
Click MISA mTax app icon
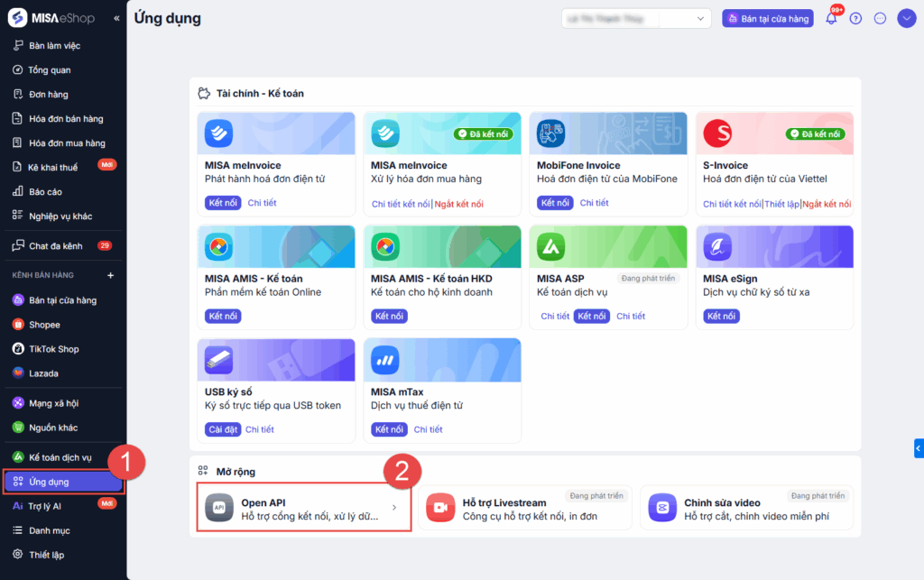[x=385, y=360]
